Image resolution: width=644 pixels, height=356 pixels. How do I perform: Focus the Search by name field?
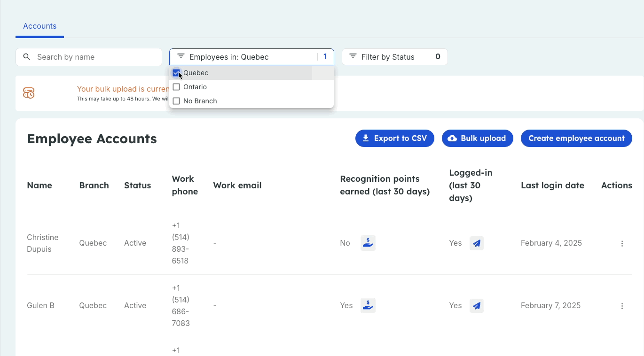click(x=89, y=57)
